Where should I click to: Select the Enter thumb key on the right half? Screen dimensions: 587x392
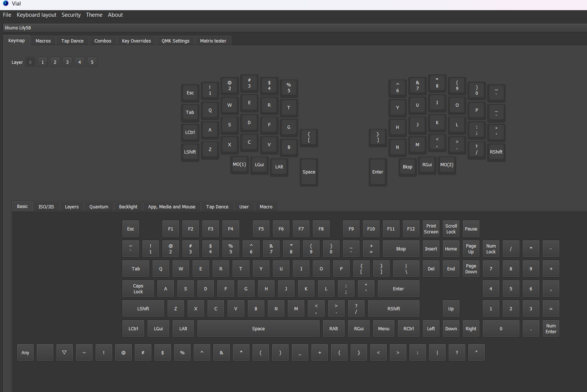click(x=378, y=172)
